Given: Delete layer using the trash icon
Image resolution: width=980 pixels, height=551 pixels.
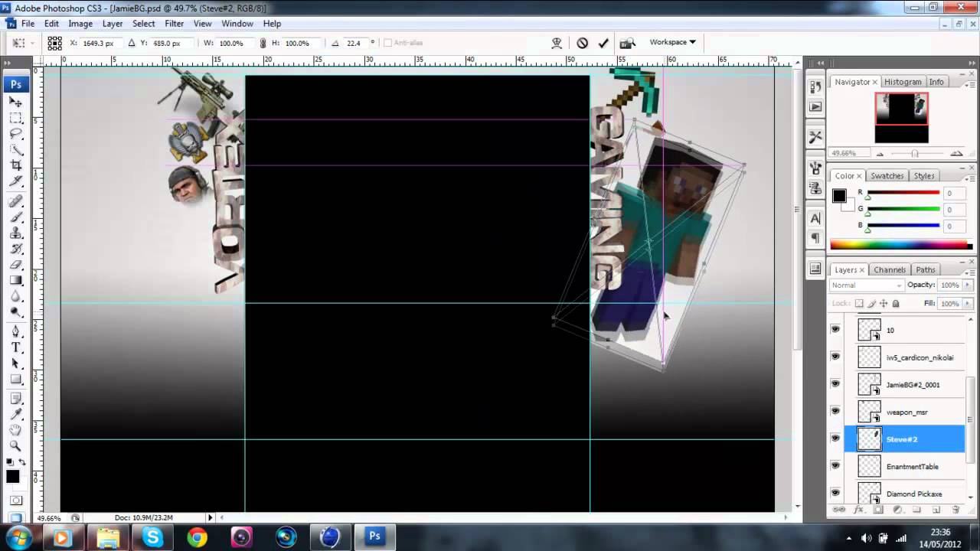Looking at the screenshot, I should [955, 510].
